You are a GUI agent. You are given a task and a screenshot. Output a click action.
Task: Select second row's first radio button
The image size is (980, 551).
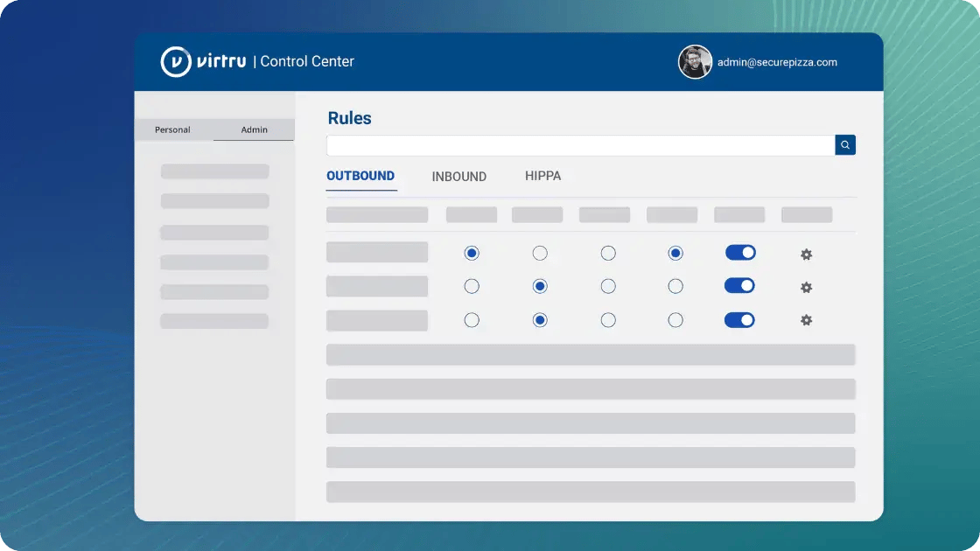tap(472, 286)
